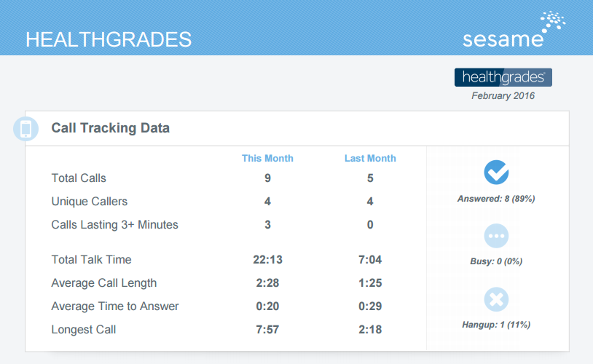Select the Last Month column header
The height and width of the screenshot is (364, 593).
(x=370, y=158)
